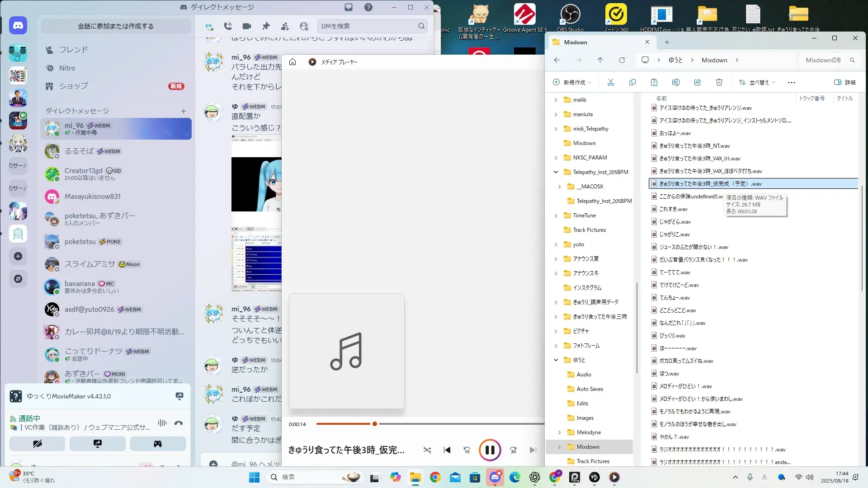Start a voice call in Discord DM
The height and width of the screenshot is (488, 868).
pos(228,26)
